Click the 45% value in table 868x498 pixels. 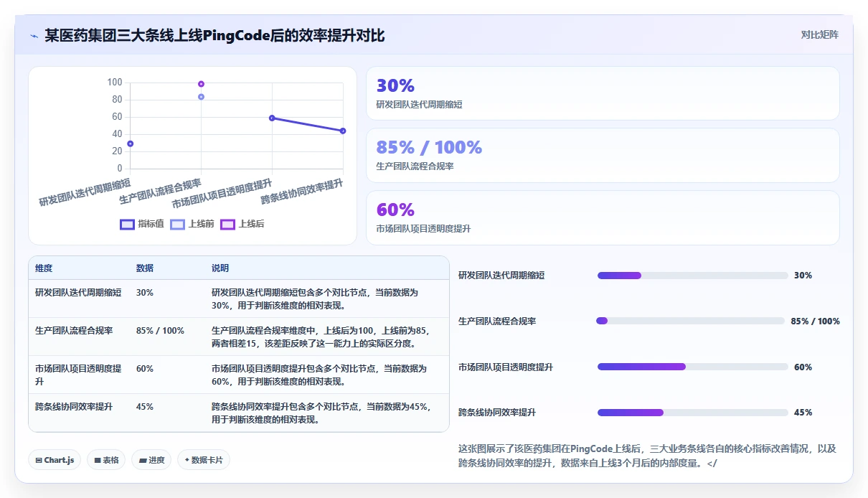(145, 406)
